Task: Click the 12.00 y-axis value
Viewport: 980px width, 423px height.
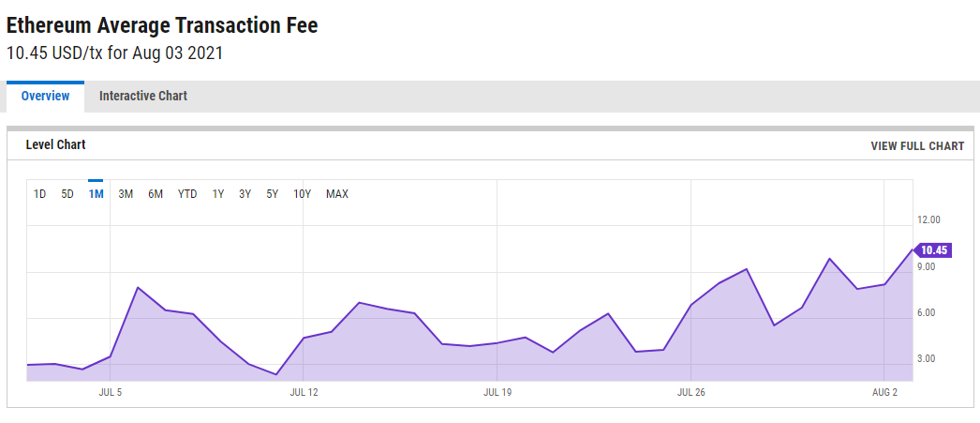Action: pyautogui.click(x=928, y=219)
